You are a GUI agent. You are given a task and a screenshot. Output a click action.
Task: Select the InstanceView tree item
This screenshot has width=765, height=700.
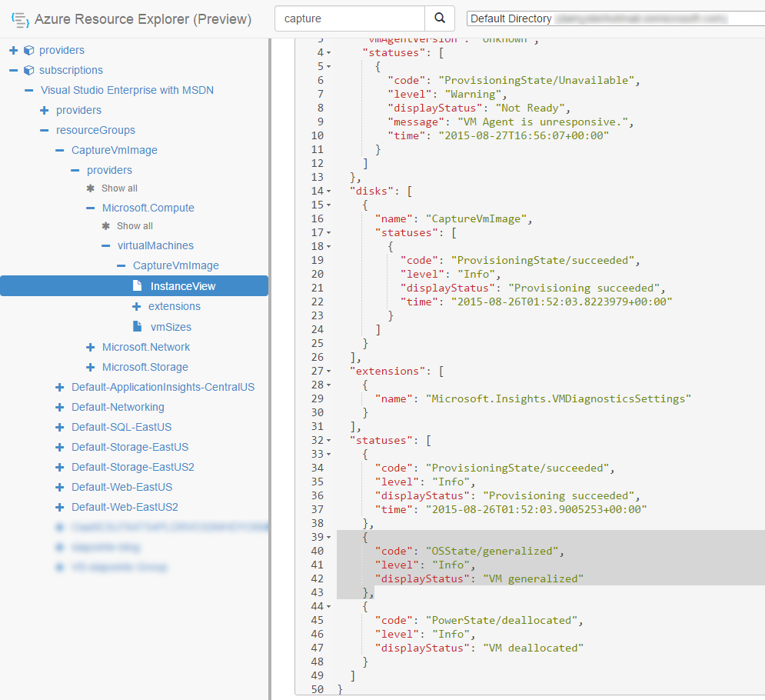(x=135, y=285)
